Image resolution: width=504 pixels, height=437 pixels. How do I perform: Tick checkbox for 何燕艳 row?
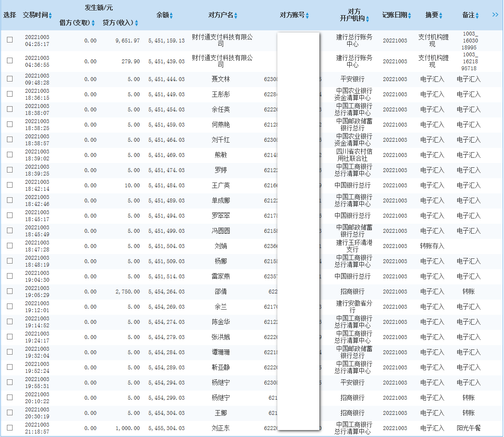pos(10,124)
